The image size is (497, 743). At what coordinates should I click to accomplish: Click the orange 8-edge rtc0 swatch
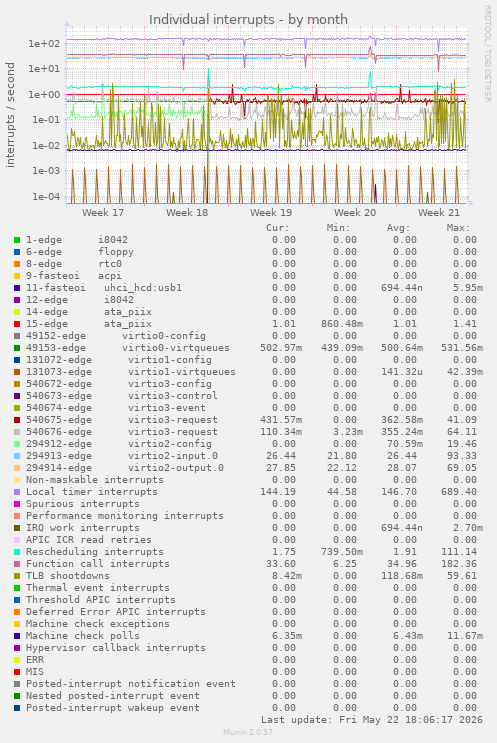(17, 264)
